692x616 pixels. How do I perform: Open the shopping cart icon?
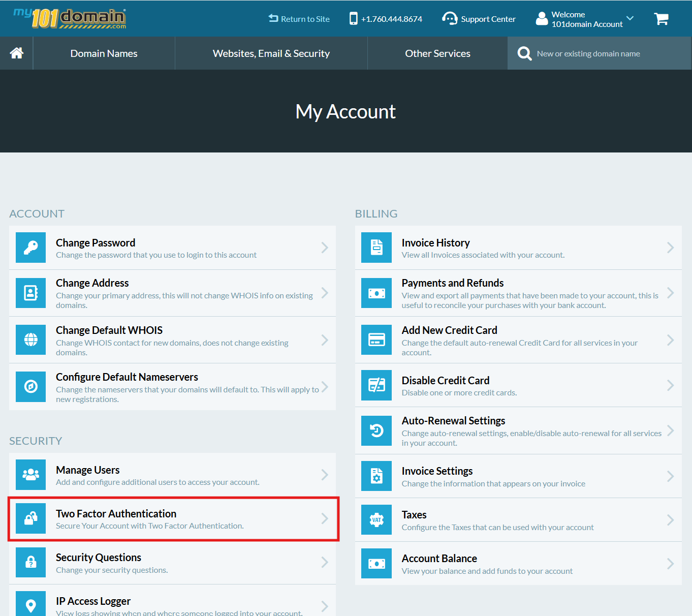[661, 19]
